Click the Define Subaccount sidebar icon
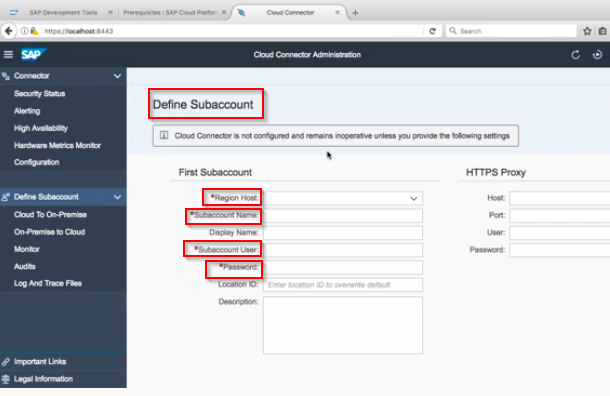The height and width of the screenshot is (396, 610). pyautogui.click(x=5, y=197)
